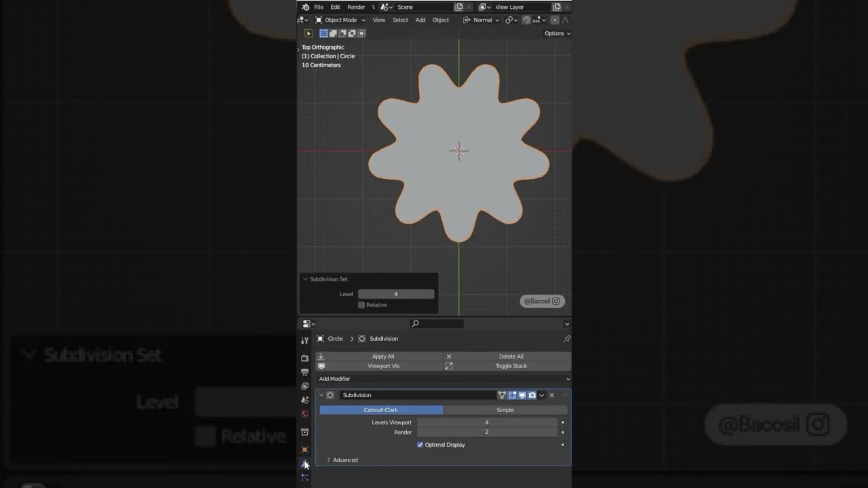Open the Tool properties tab
The image size is (868, 488).
click(x=305, y=340)
